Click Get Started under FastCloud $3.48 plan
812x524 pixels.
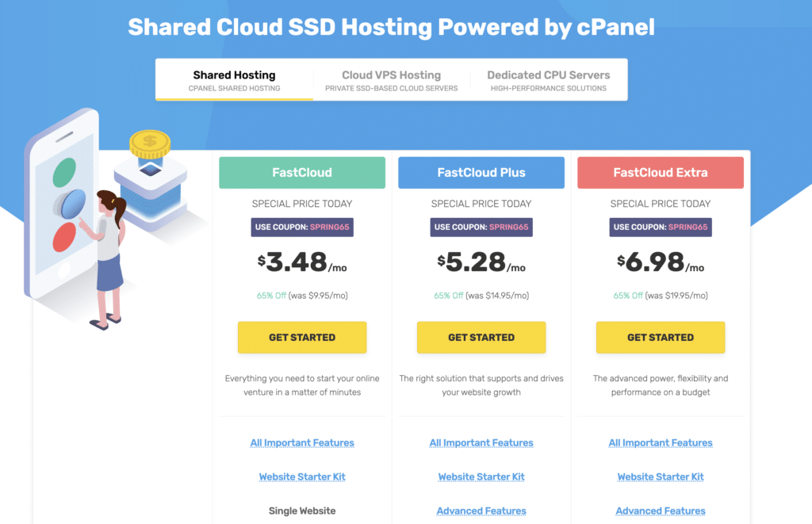pyautogui.click(x=302, y=337)
